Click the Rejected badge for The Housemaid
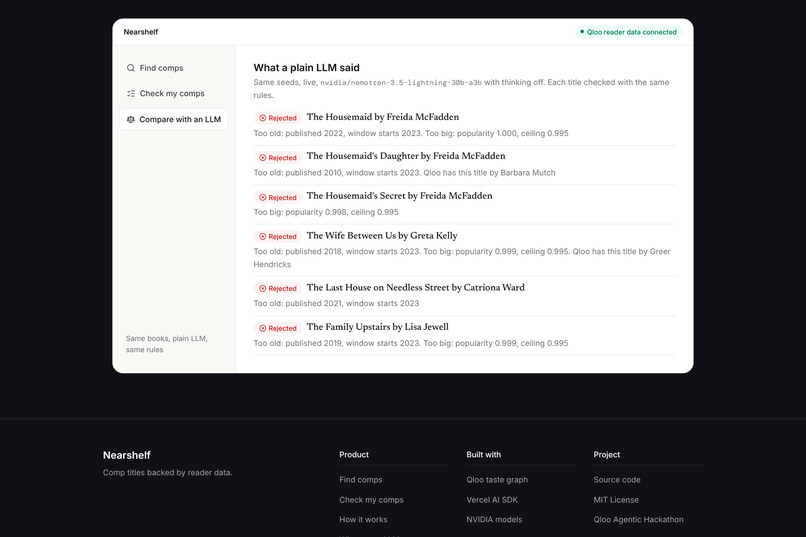The width and height of the screenshot is (806, 537). [x=278, y=118]
